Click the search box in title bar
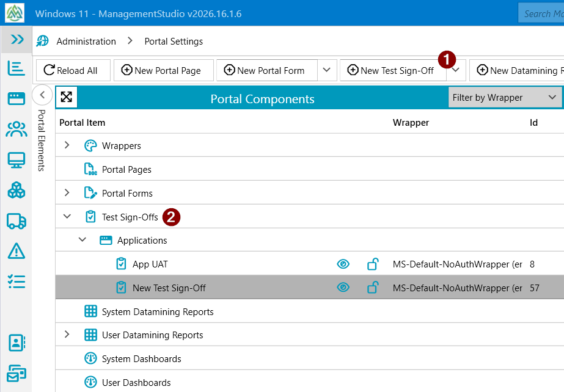Screen dimensions: 564x392 click(x=541, y=13)
